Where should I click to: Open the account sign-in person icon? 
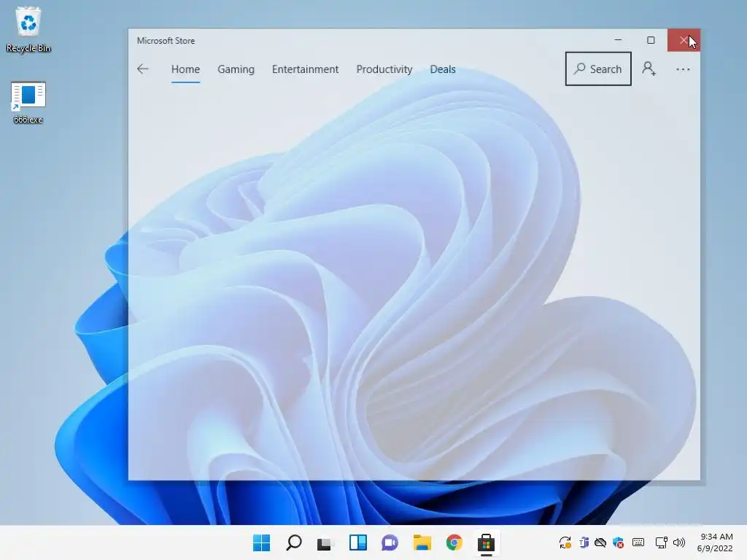(649, 69)
